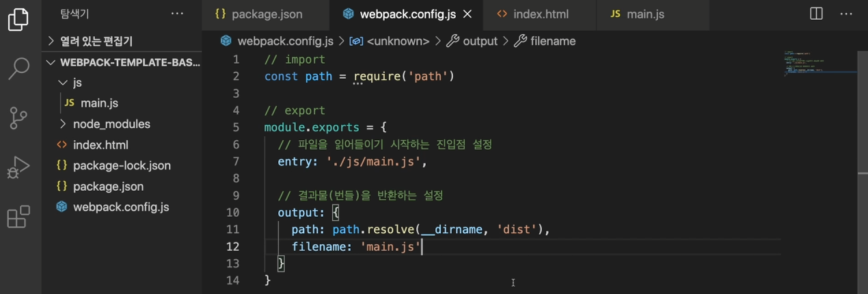Screen dimensions: 868x294
Task: Open the Source Control view icon
Action: click(x=18, y=118)
